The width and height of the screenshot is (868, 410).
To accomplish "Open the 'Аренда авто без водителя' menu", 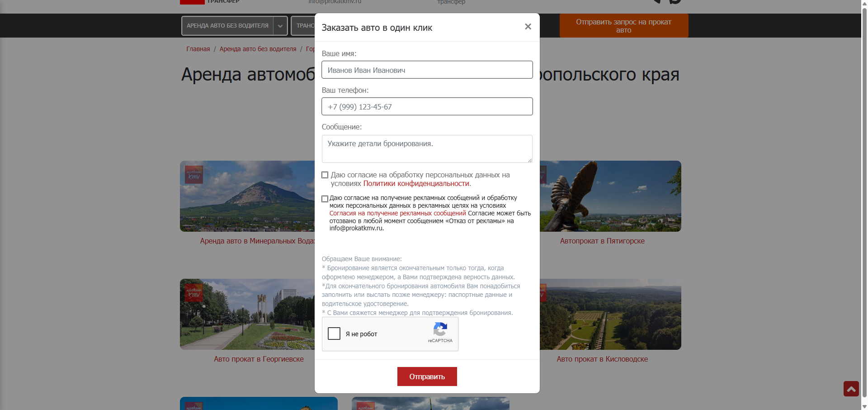I will tap(227, 26).
